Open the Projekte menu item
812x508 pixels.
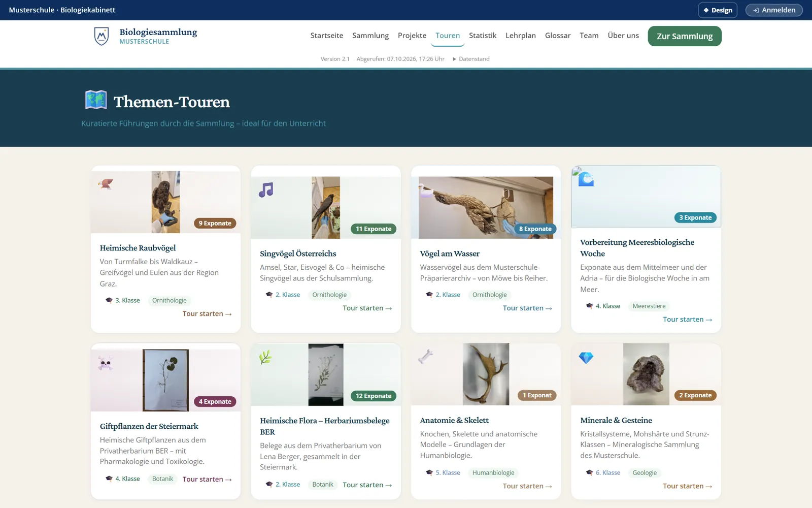pyautogui.click(x=412, y=36)
